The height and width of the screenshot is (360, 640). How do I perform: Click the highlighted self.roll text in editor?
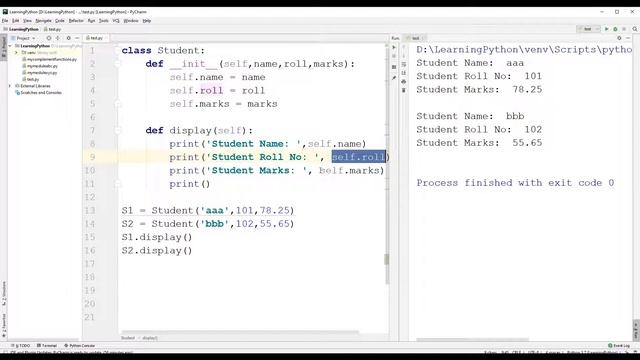[x=358, y=157]
